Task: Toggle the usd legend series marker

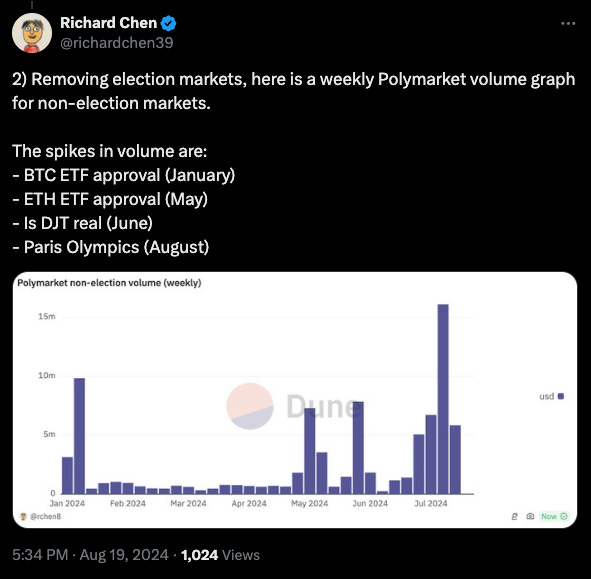Action: (x=561, y=396)
